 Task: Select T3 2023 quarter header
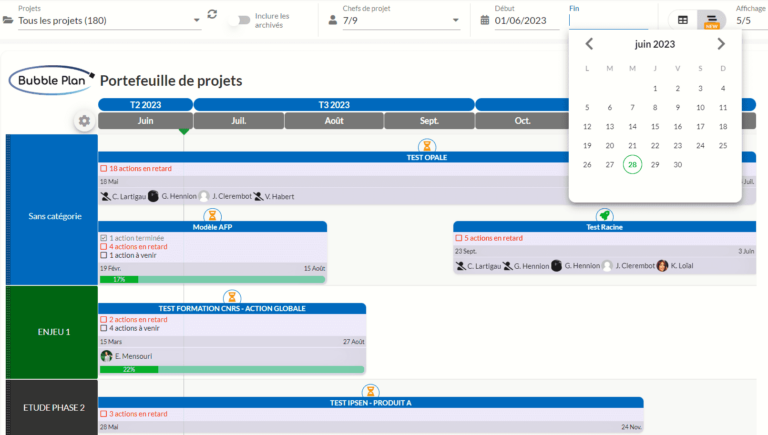[x=334, y=104]
